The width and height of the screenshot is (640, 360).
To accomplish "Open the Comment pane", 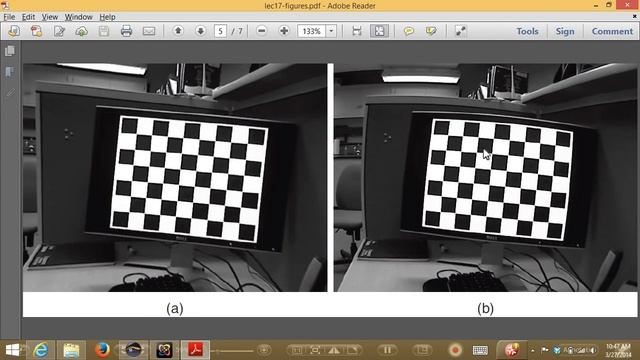I will [612, 31].
